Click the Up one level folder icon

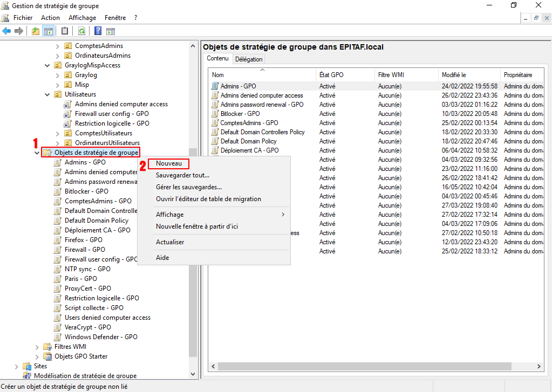(x=36, y=31)
